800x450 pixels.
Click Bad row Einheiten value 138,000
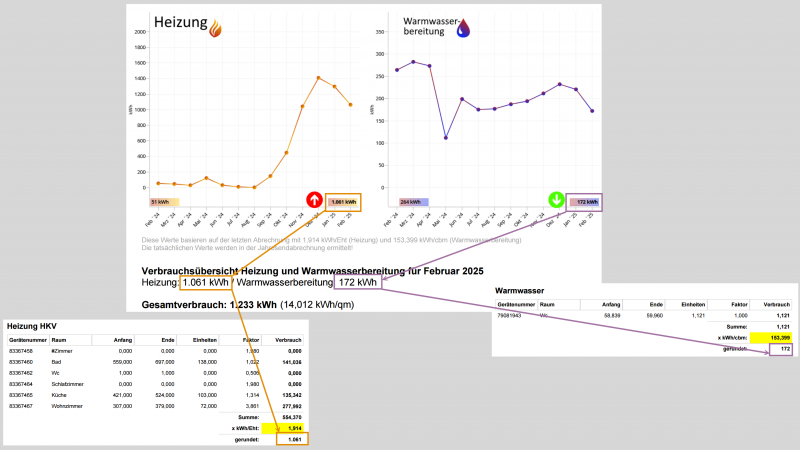(x=207, y=362)
